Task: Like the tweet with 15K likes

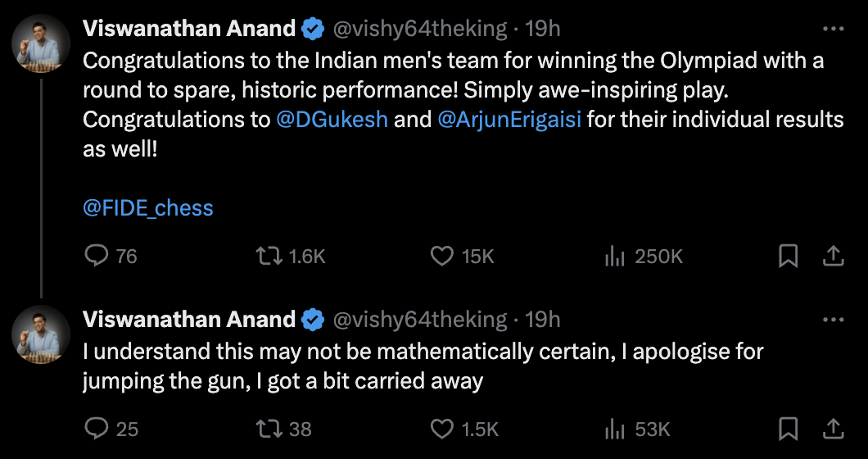Action: 442,257
